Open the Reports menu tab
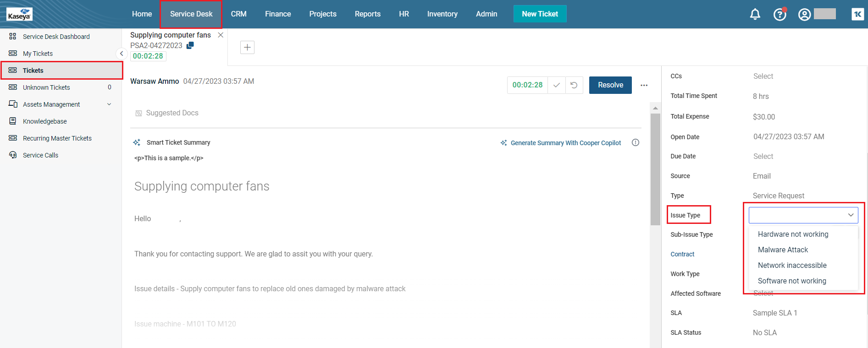This screenshot has width=868, height=348. coord(367,14)
